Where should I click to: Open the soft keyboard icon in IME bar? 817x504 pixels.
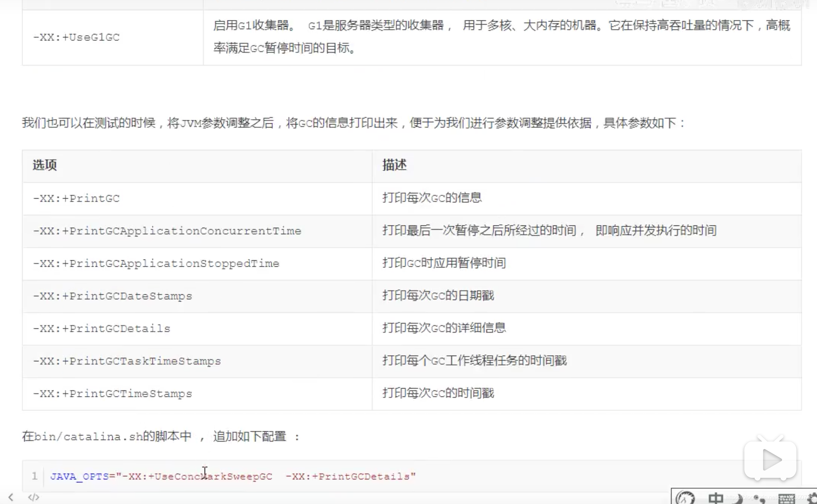tap(787, 499)
